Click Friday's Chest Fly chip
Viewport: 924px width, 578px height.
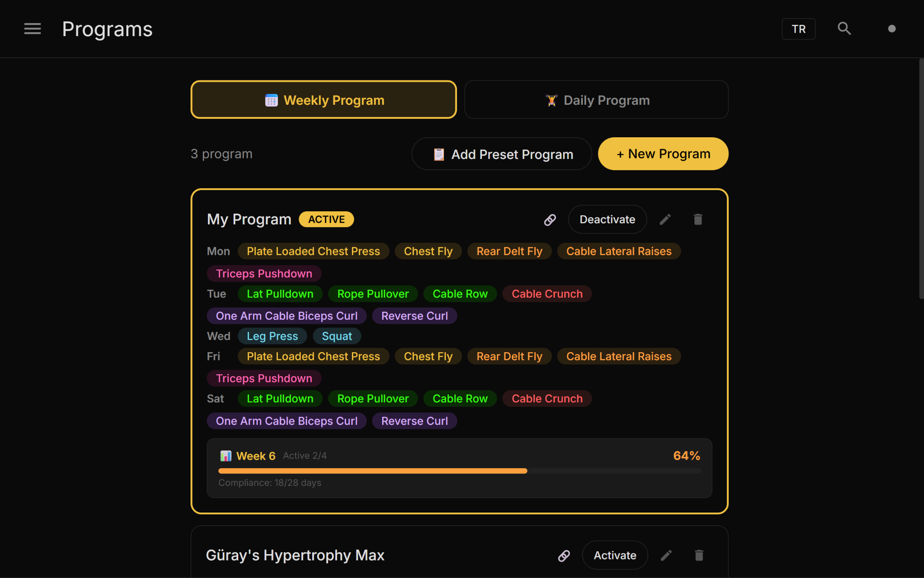[x=428, y=356]
